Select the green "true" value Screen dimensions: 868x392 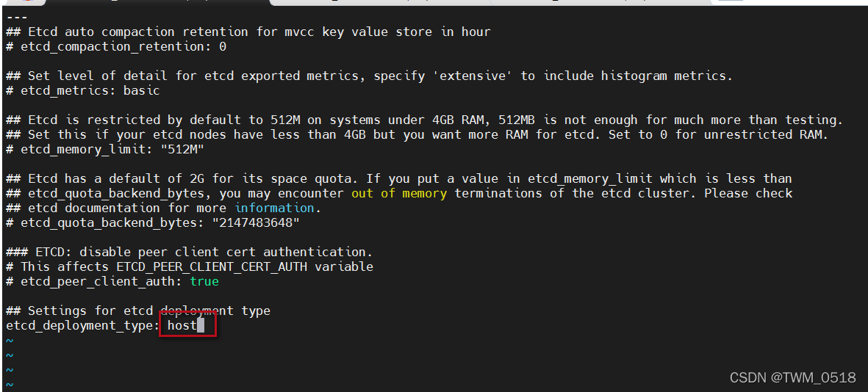204,281
